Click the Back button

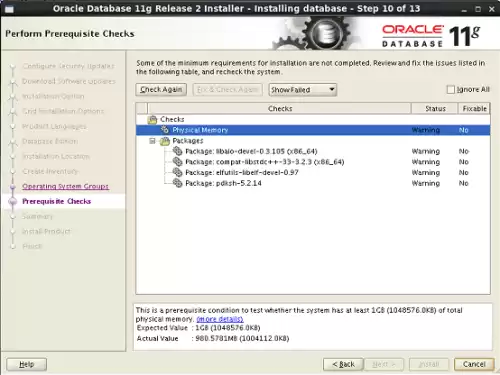click(343, 364)
